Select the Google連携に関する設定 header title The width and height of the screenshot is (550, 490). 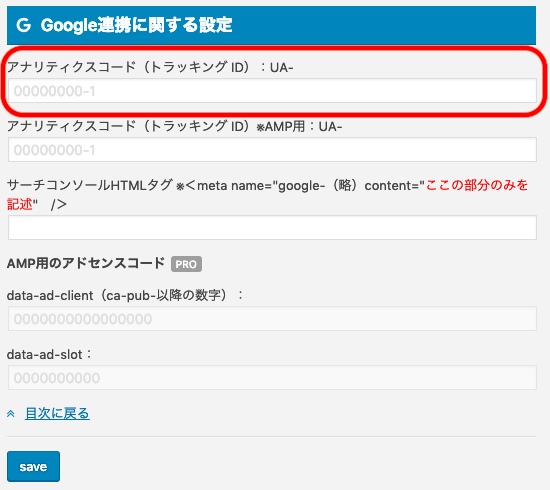coord(136,25)
